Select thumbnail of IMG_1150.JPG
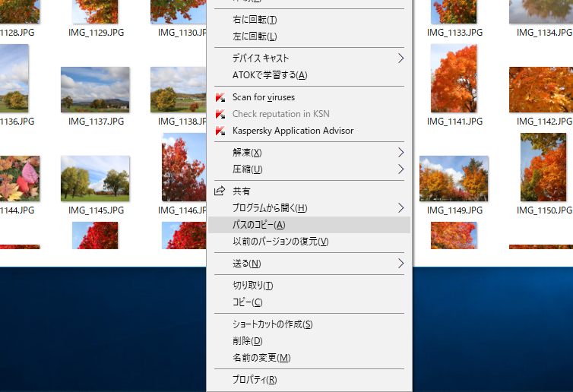The height and width of the screenshot is (392, 573). coord(543,167)
